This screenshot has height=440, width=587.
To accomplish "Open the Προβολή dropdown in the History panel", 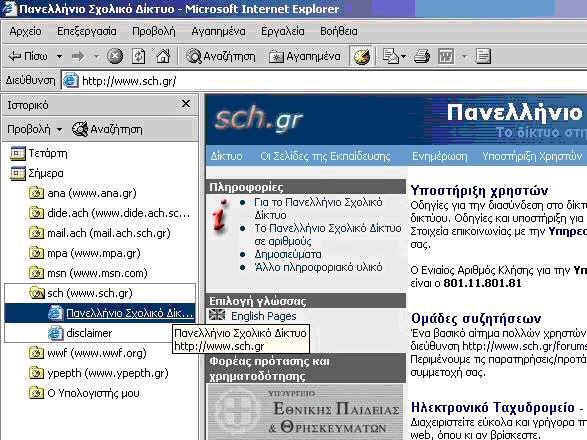I will pyautogui.click(x=35, y=130).
